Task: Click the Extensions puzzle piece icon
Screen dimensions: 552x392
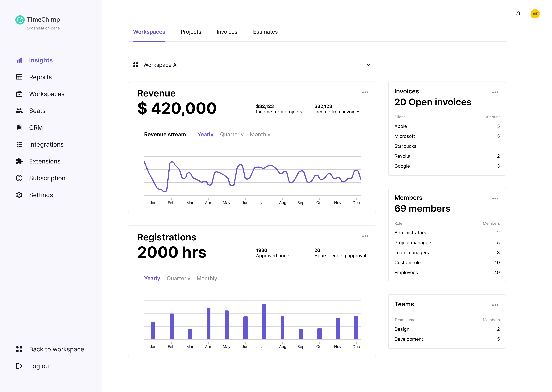Action: (x=19, y=161)
